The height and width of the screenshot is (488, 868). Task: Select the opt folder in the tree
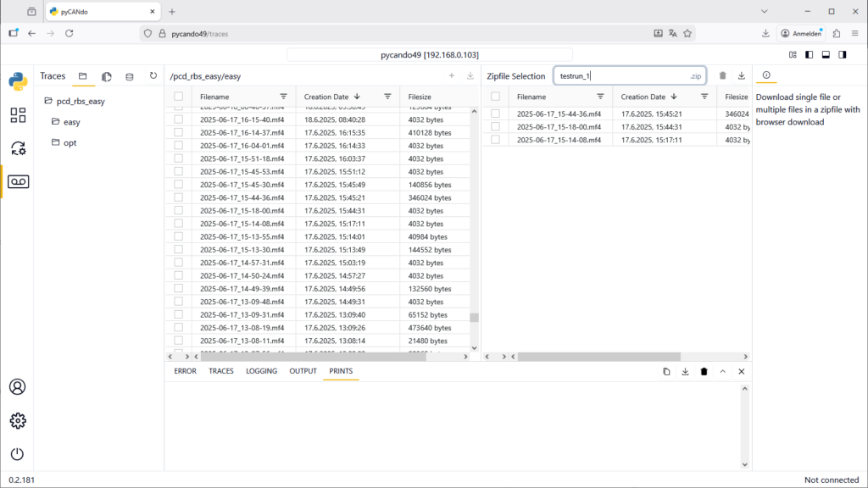click(x=70, y=142)
